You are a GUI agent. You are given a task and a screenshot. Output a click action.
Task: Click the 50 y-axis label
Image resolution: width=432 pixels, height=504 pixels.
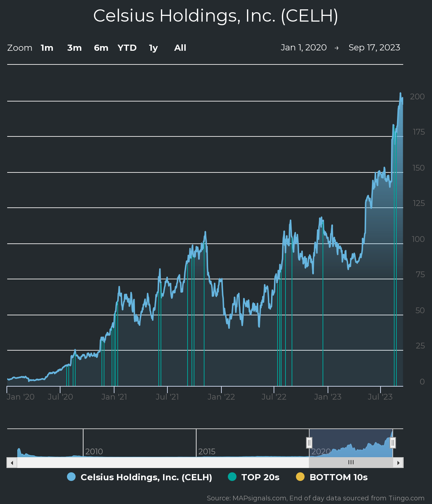420,310
